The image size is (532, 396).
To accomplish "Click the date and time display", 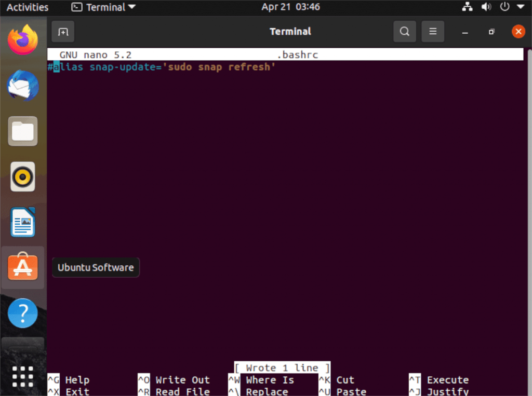I will coord(290,7).
